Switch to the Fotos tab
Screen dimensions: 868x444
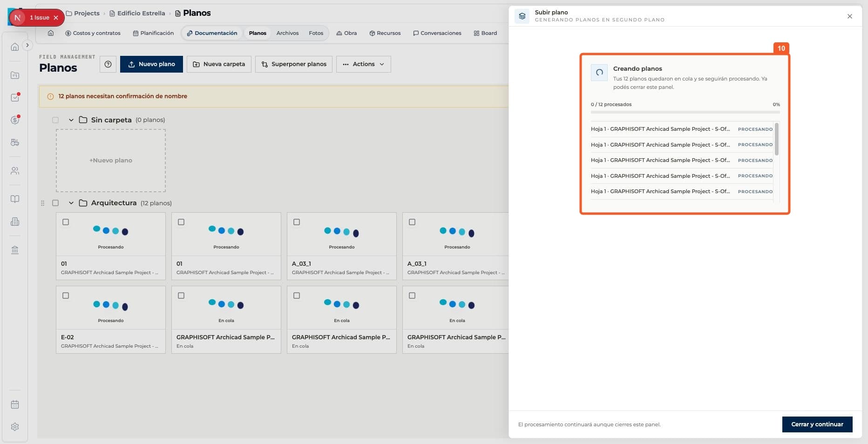point(316,33)
